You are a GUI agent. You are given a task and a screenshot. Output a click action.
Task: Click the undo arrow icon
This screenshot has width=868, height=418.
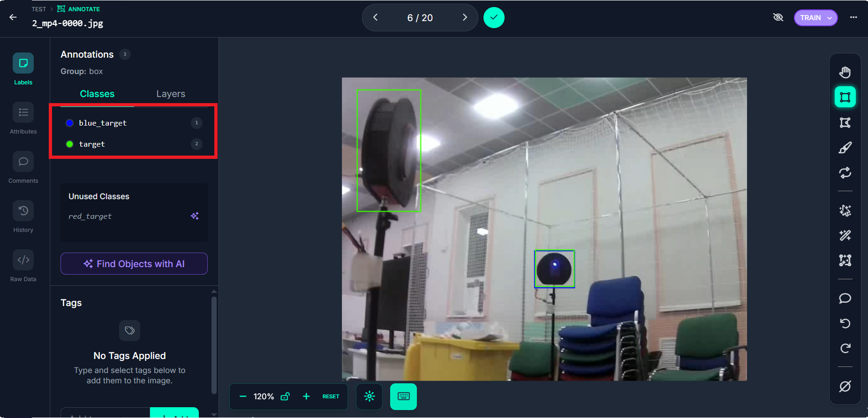pyautogui.click(x=845, y=323)
